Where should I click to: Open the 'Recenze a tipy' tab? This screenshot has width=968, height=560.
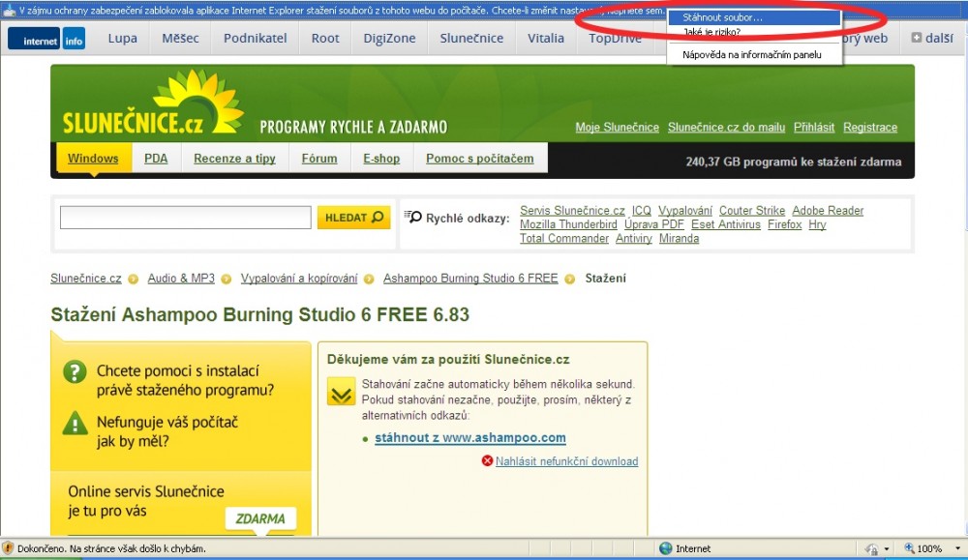pos(234,159)
